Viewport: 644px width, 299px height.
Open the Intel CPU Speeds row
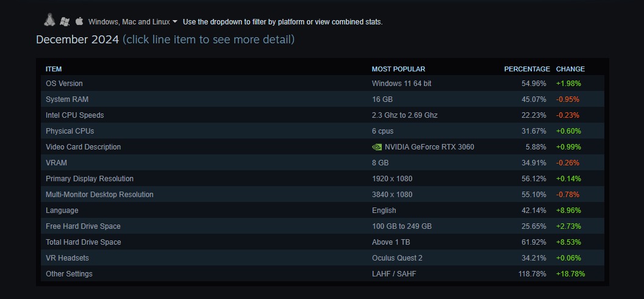323,115
